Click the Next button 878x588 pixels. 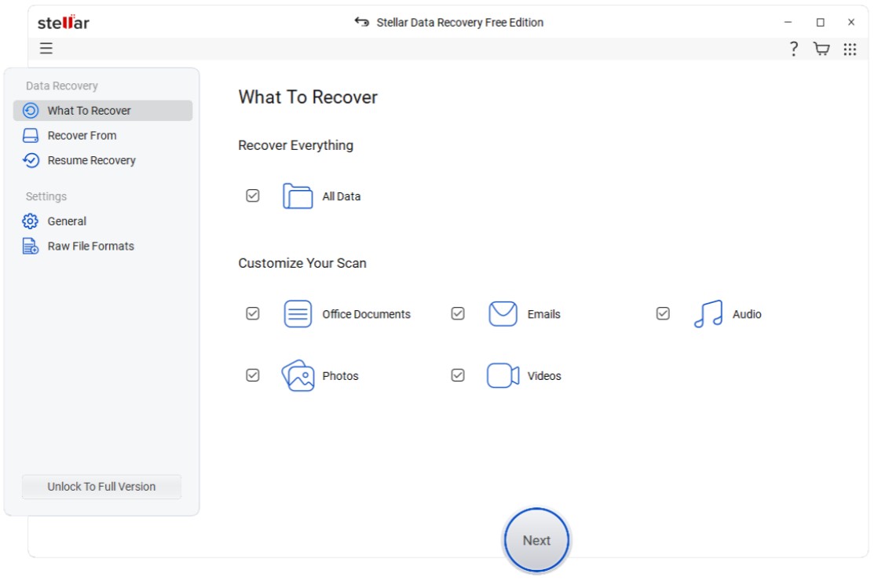pyautogui.click(x=536, y=540)
